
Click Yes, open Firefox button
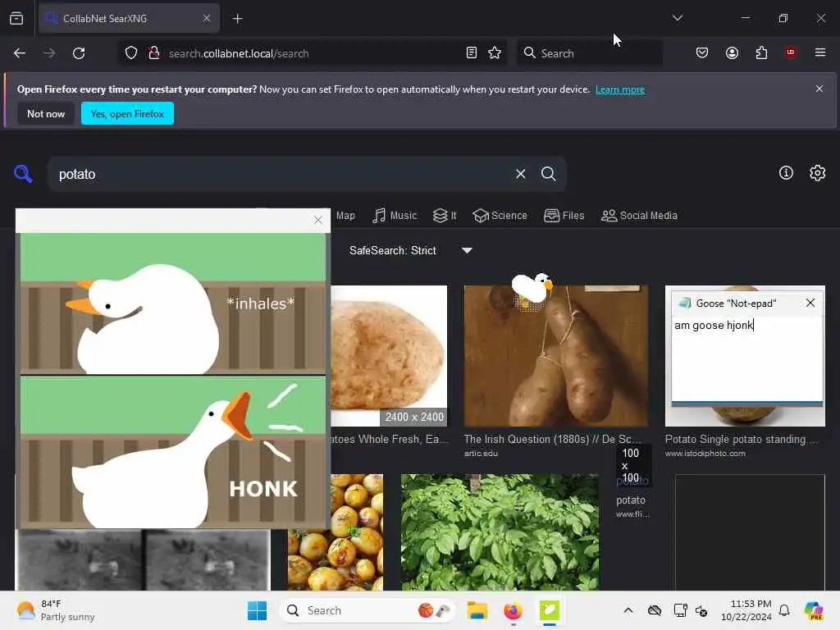(x=127, y=113)
